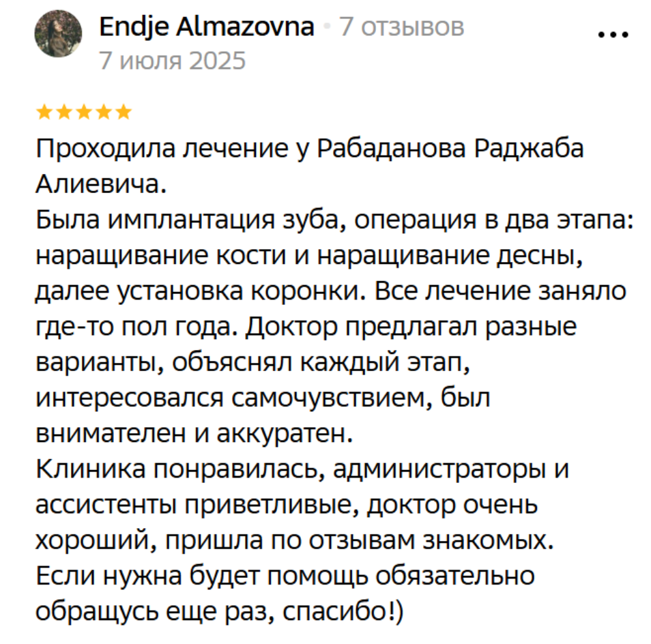Click the fourth star of the rating

click(104, 111)
